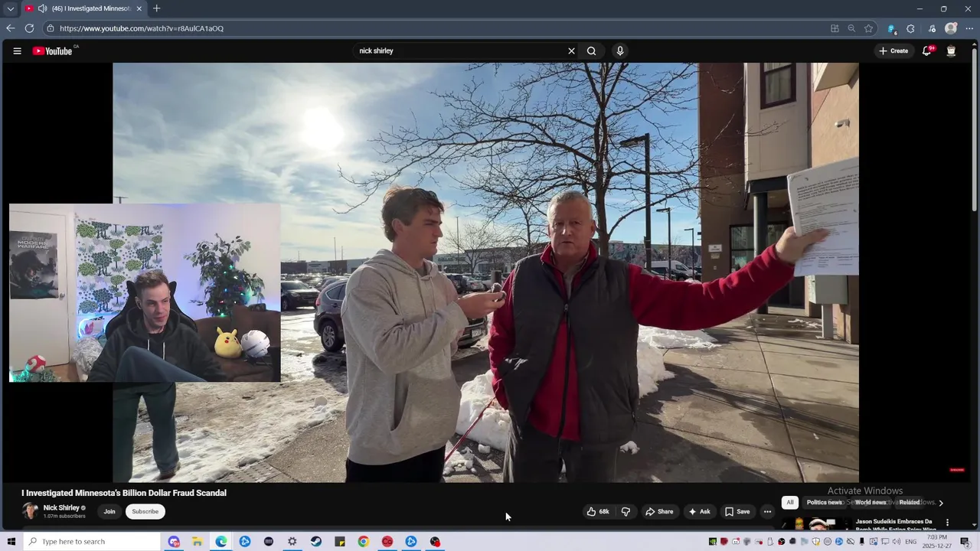The width and height of the screenshot is (980, 551).
Task: Mute the browser tab audio icon
Action: 42,8
